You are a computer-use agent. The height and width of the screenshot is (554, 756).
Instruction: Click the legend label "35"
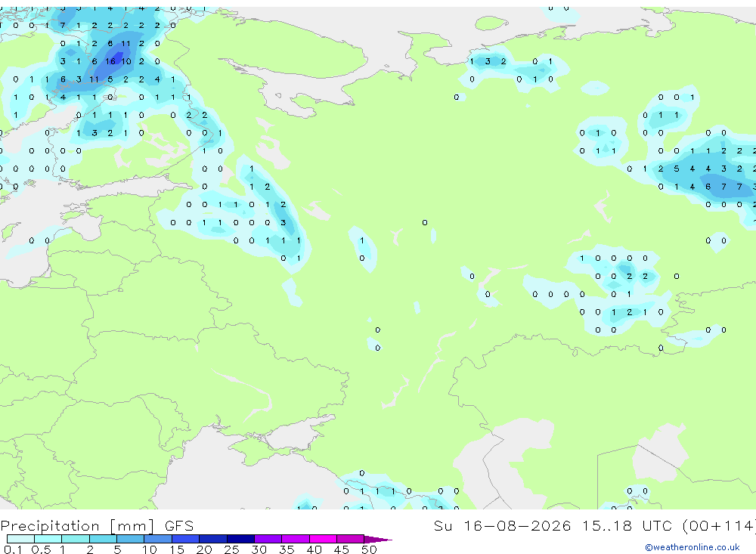(287, 549)
